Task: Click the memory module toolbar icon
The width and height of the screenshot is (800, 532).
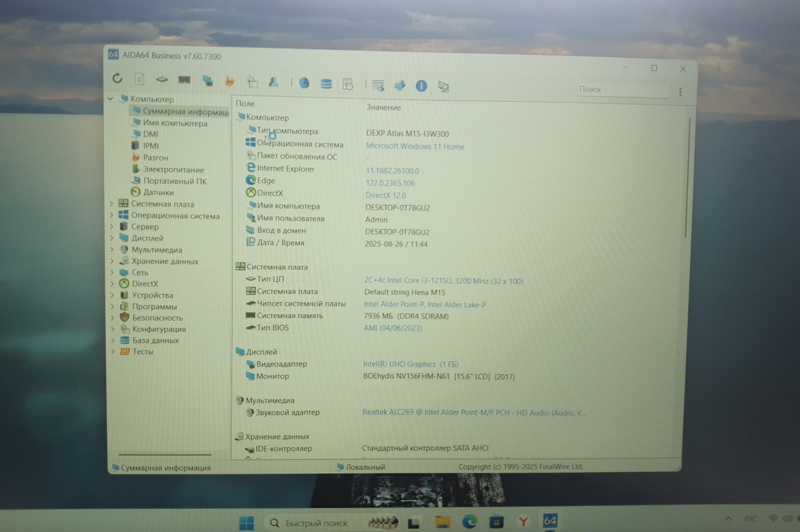Action: (x=184, y=80)
